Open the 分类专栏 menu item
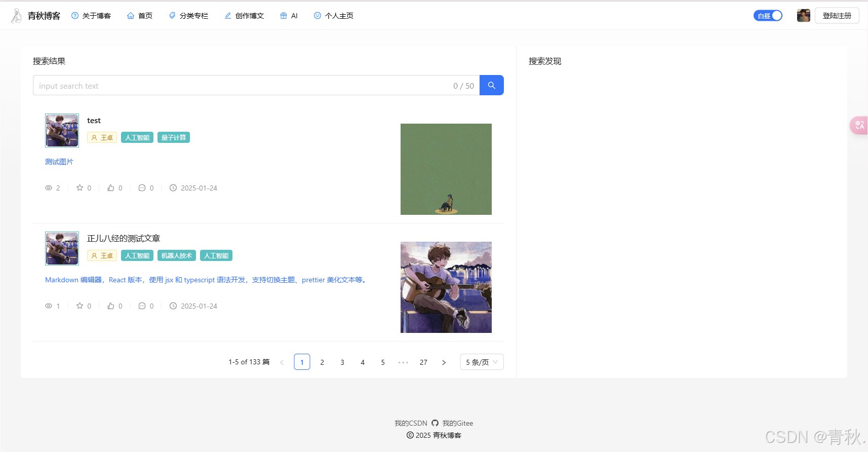 [x=188, y=16]
